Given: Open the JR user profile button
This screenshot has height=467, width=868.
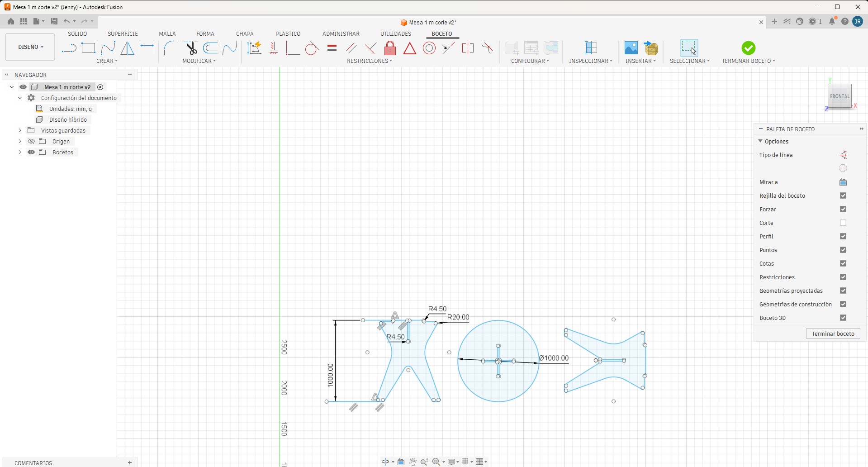Looking at the screenshot, I should [x=857, y=21].
